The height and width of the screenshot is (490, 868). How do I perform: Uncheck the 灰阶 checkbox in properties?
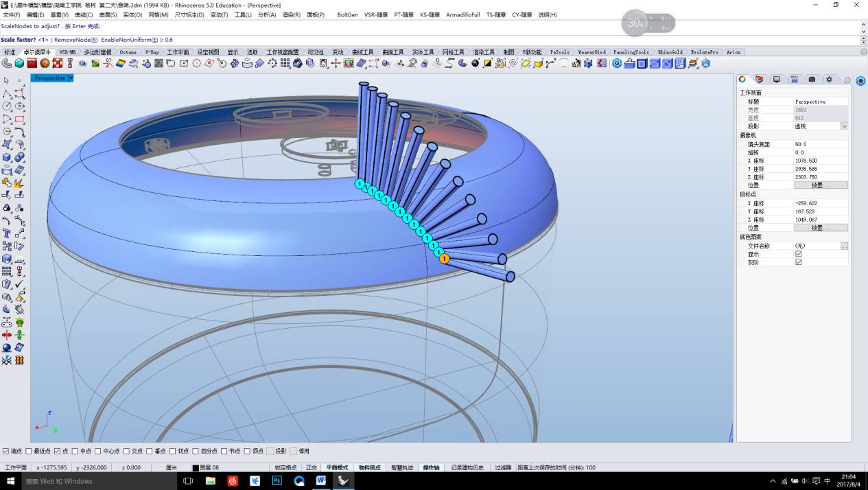point(798,262)
